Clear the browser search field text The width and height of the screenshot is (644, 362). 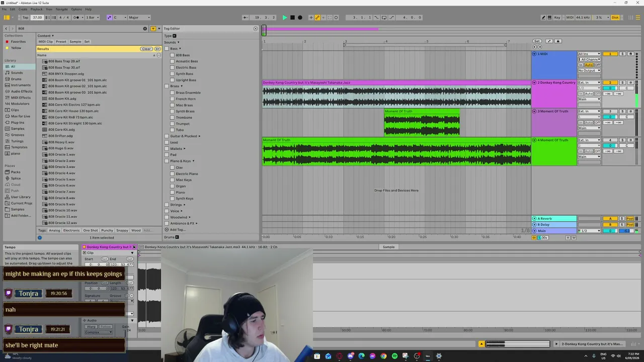pos(145,29)
